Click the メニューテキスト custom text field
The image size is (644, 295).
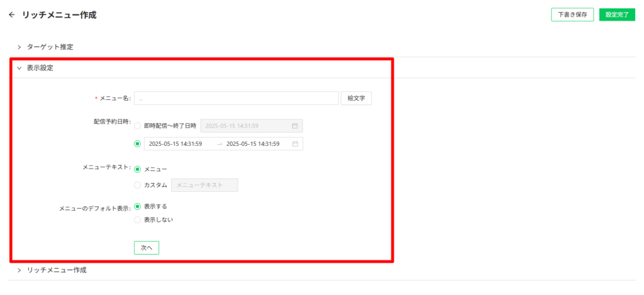tap(204, 185)
